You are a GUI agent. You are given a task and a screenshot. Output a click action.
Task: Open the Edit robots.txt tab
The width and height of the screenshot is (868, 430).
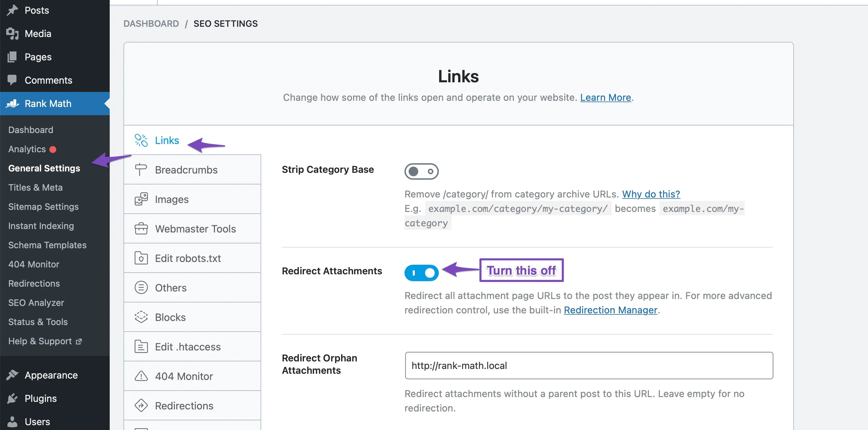[192, 258]
